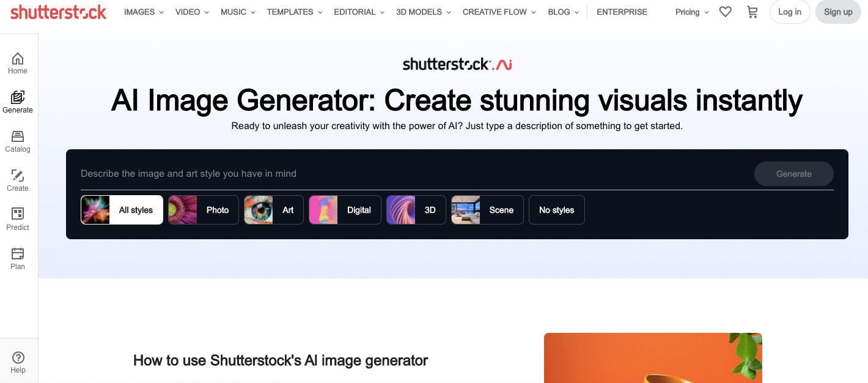Open the orange photo thumbnail
This screenshot has width=868, height=383.
653,358
